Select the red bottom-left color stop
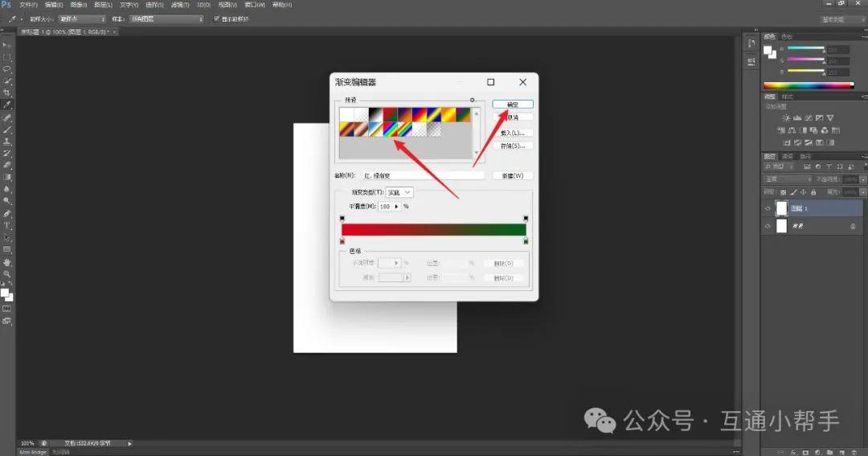This screenshot has height=456, width=868. coord(342,240)
